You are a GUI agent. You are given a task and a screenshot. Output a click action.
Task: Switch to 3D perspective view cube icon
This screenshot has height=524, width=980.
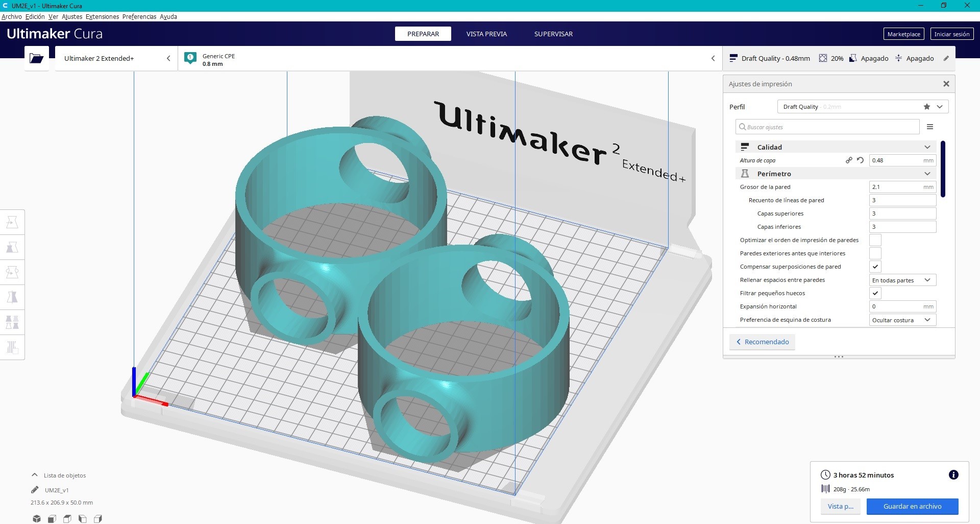(37, 519)
